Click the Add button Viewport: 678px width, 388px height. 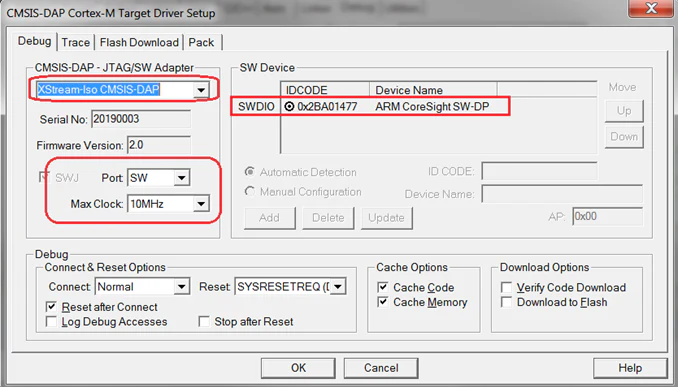[x=269, y=218]
